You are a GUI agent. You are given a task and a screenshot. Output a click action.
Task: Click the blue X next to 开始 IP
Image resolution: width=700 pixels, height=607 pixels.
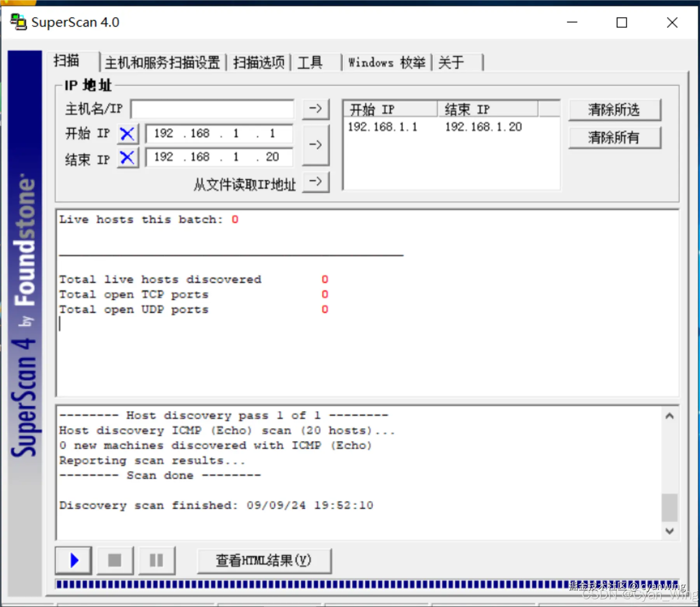point(127,134)
